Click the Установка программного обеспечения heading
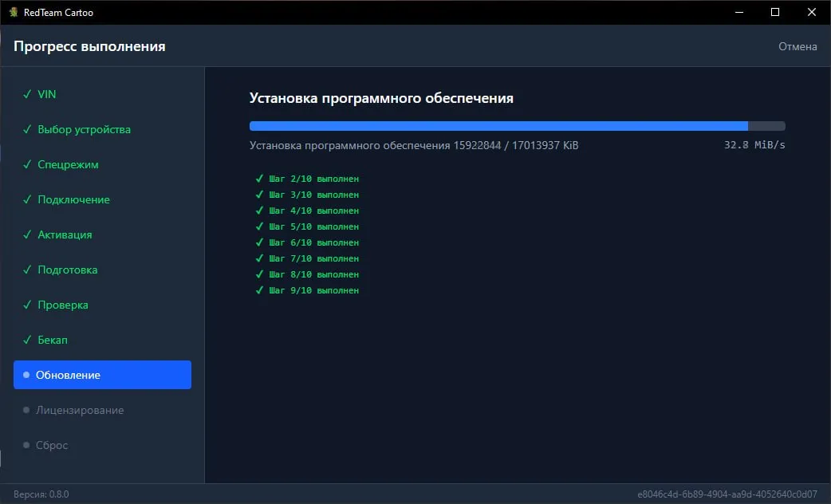 click(381, 99)
